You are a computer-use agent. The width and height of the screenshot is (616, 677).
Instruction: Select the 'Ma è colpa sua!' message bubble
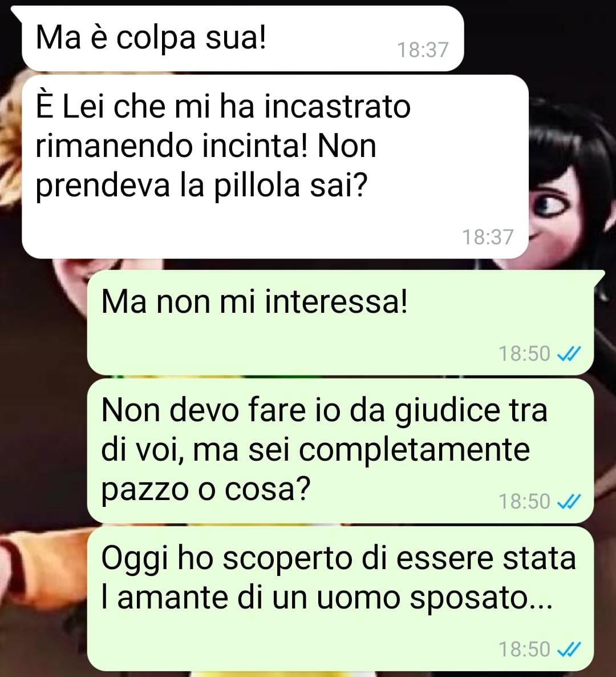click(243, 39)
